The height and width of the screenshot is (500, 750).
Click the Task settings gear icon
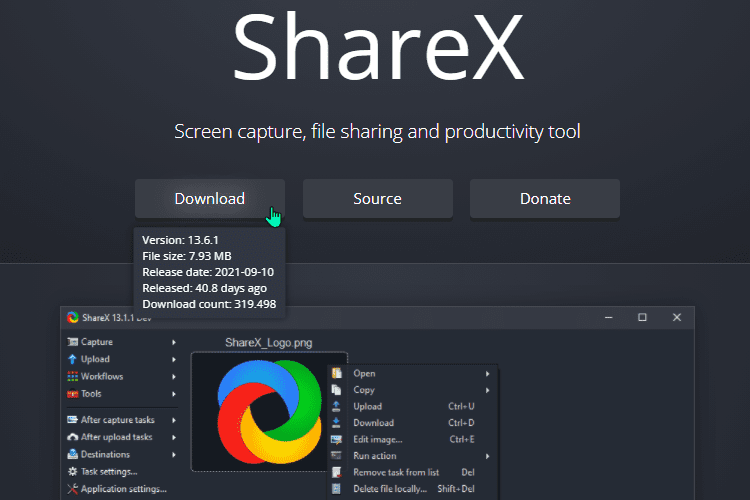pos(73,471)
